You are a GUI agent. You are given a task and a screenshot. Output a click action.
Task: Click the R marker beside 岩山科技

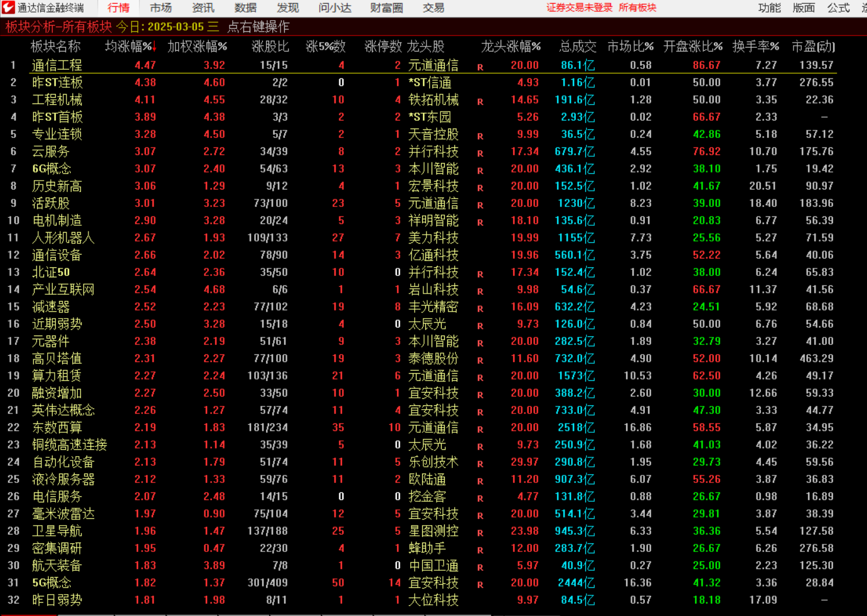click(x=480, y=291)
